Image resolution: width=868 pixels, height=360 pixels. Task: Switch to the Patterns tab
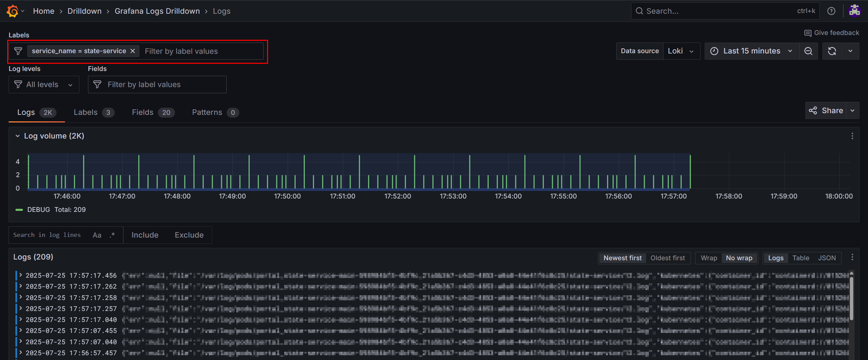[x=215, y=112]
